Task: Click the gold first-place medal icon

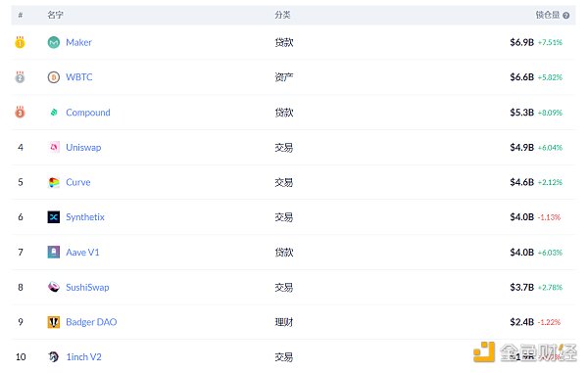Action: click(20, 42)
